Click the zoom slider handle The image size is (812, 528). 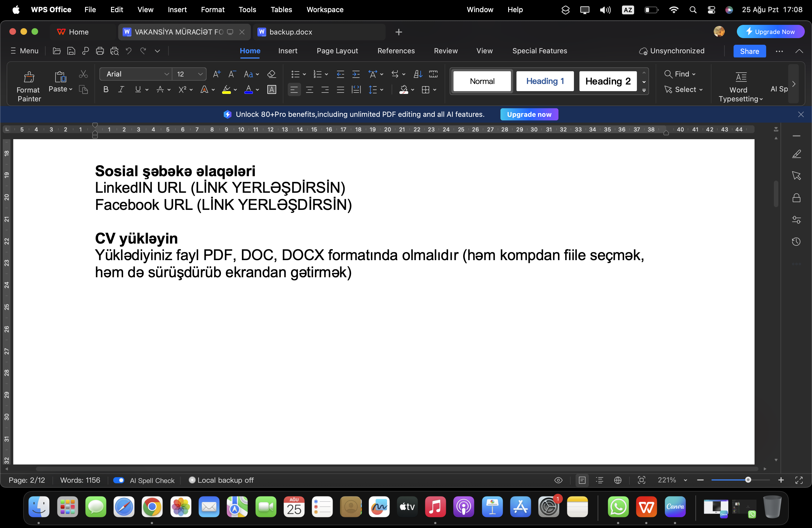(748, 480)
